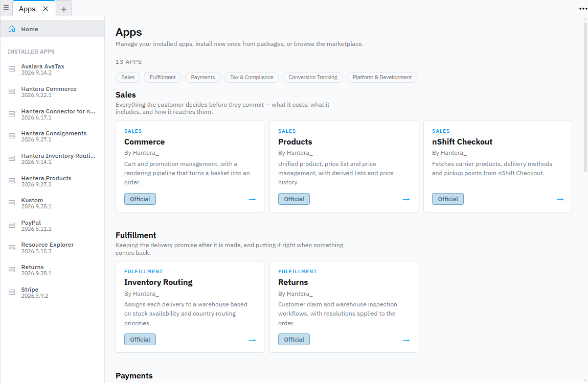Filter by the Sales category chip
Image resolution: width=588 pixels, height=383 pixels.
(x=127, y=77)
